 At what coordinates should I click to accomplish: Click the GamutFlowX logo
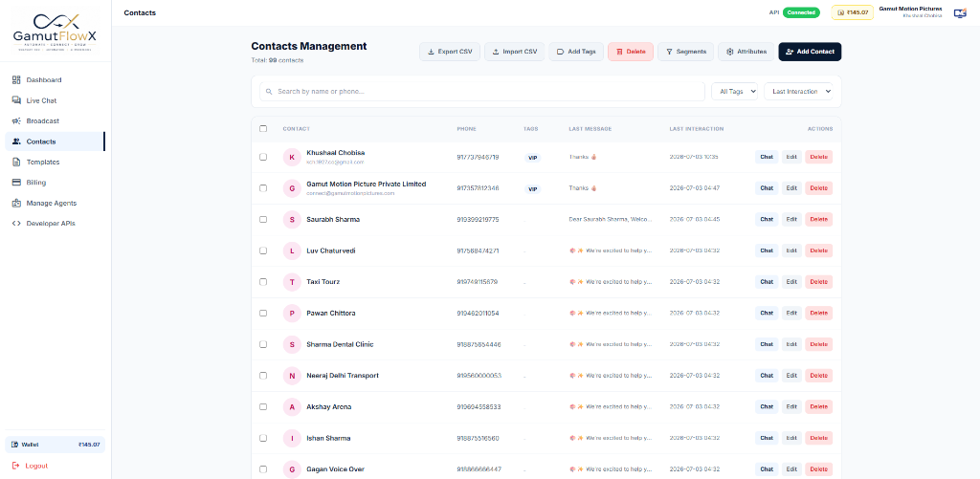click(56, 32)
